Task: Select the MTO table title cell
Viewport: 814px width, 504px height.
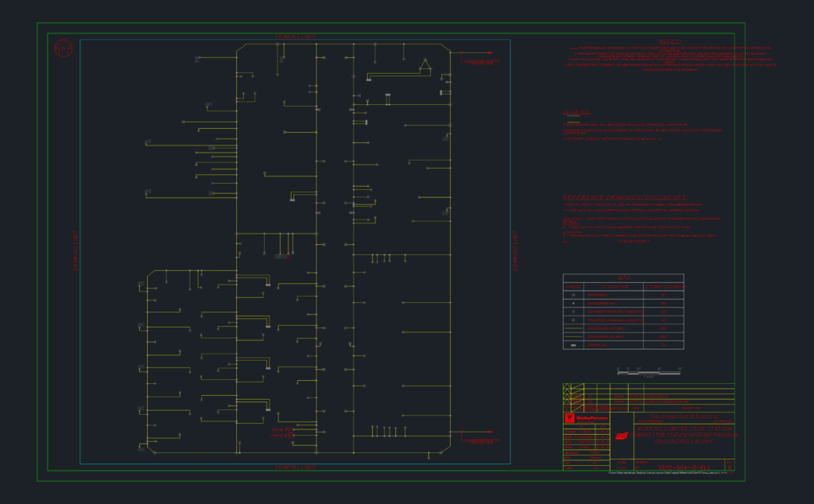Action: click(x=623, y=278)
